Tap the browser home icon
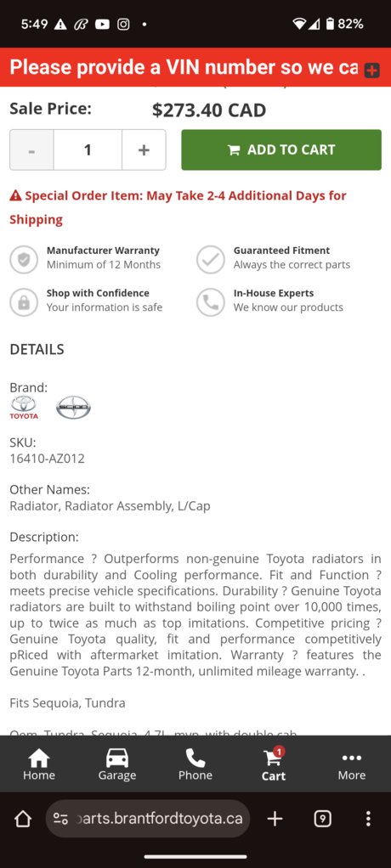 pyautogui.click(x=23, y=819)
